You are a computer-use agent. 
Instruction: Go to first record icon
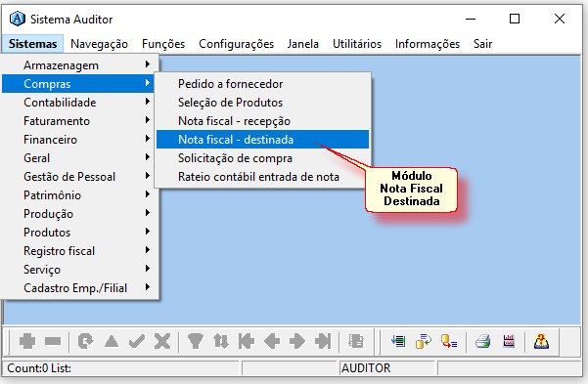(x=247, y=341)
